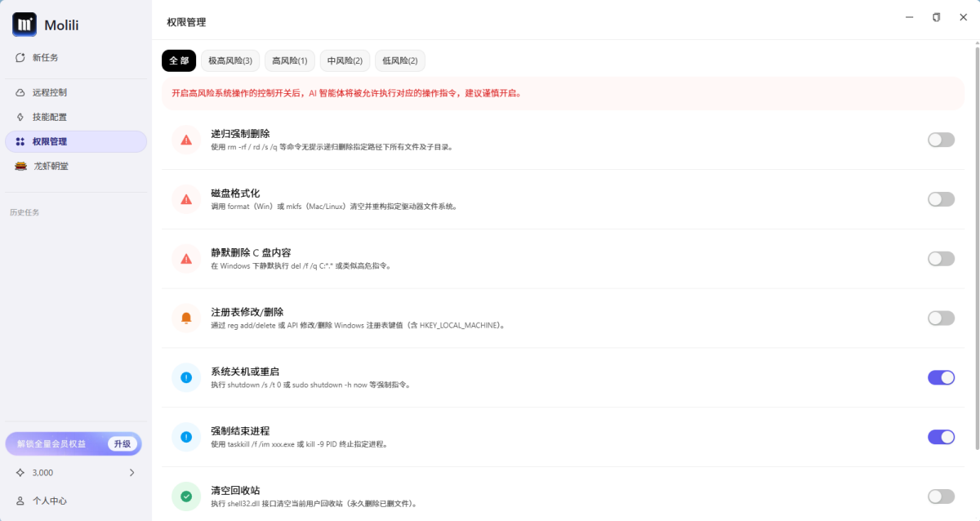
Task: Enable the 递归强制删除 switch
Action: click(x=941, y=140)
